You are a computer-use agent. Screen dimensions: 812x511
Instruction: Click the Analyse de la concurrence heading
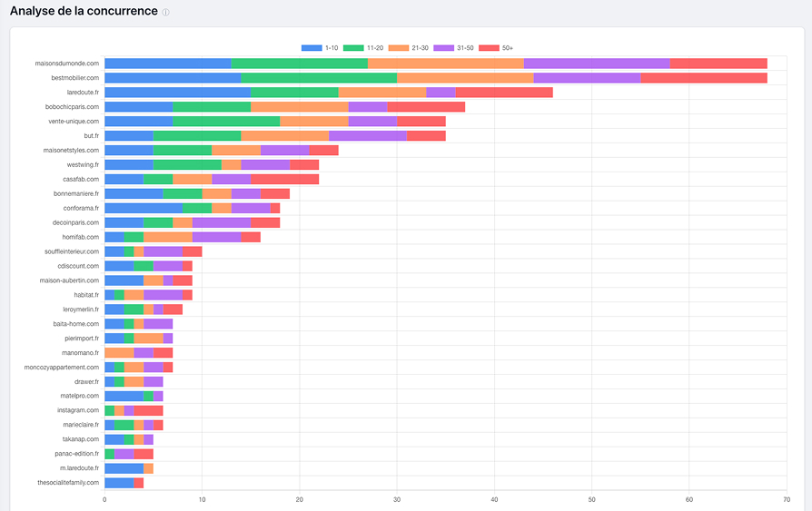pos(84,11)
